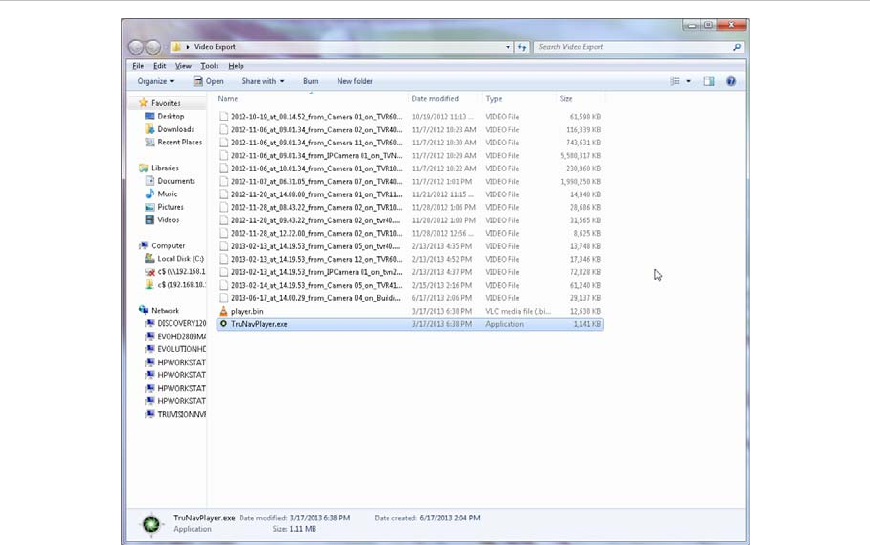Click the Video Export breadcrumb
The width and height of the screenshot is (870, 545).
coord(215,47)
